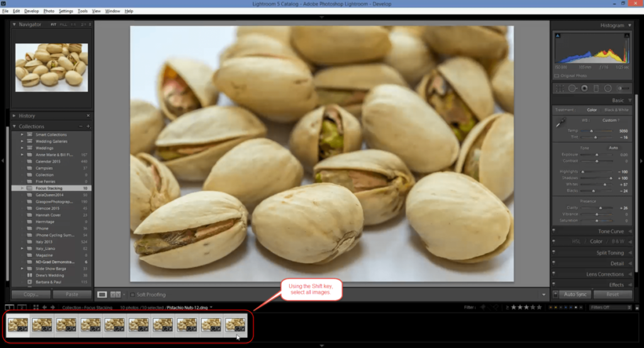Viewport: 644px width, 348px height.
Task: Click the Auto Sync button
Action: click(575, 294)
